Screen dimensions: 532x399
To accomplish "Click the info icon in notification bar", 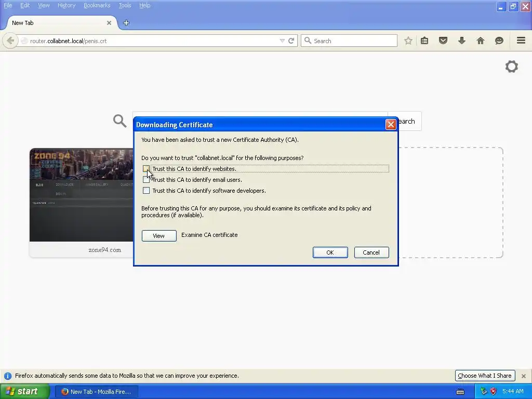I will coord(8,376).
